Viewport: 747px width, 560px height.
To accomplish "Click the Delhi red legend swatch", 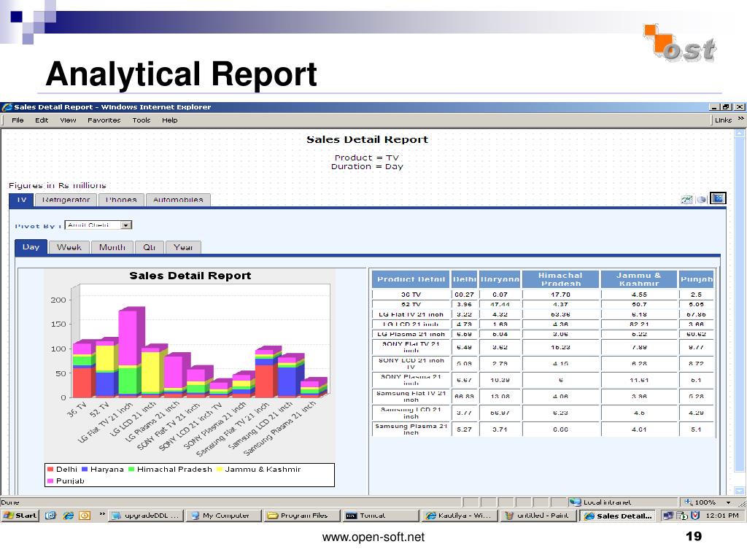I will tap(50, 469).
